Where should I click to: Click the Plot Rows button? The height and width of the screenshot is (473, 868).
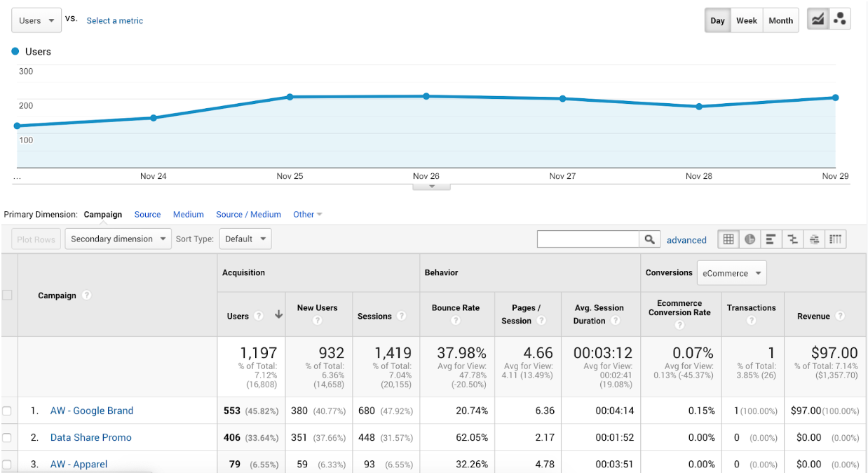pyautogui.click(x=36, y=239)
